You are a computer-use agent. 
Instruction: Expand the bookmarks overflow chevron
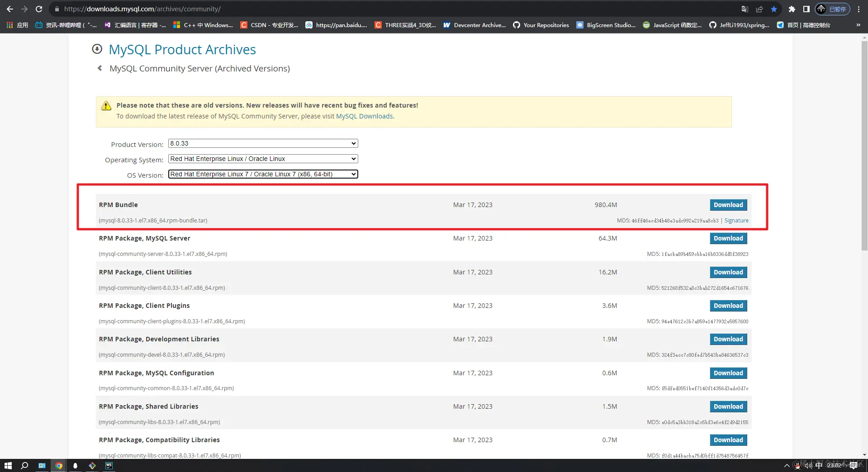858,25
